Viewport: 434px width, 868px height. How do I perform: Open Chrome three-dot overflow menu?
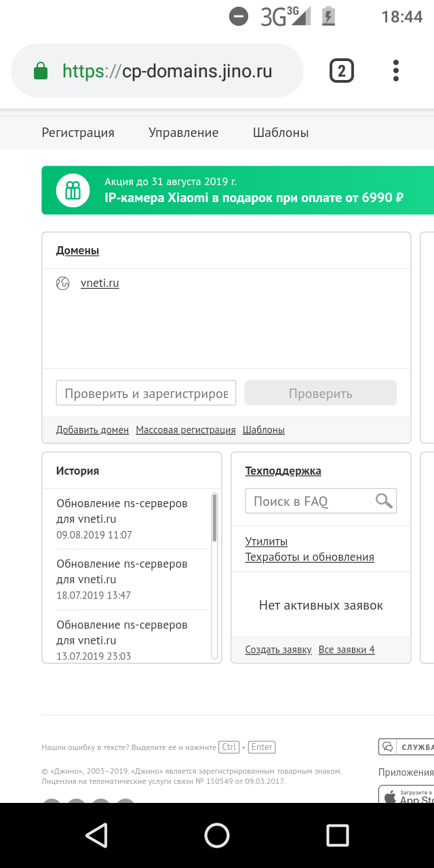pyautogui.click(x=396, y=71)
